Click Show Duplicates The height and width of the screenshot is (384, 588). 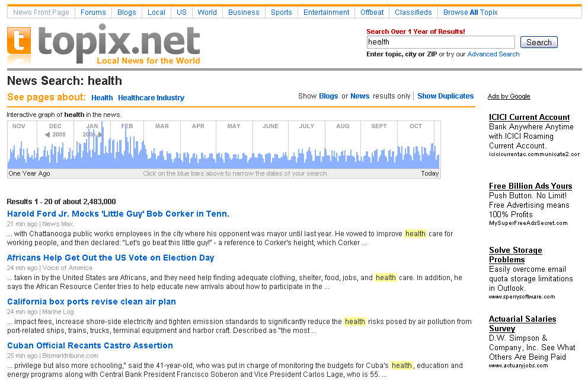[446, 96]
